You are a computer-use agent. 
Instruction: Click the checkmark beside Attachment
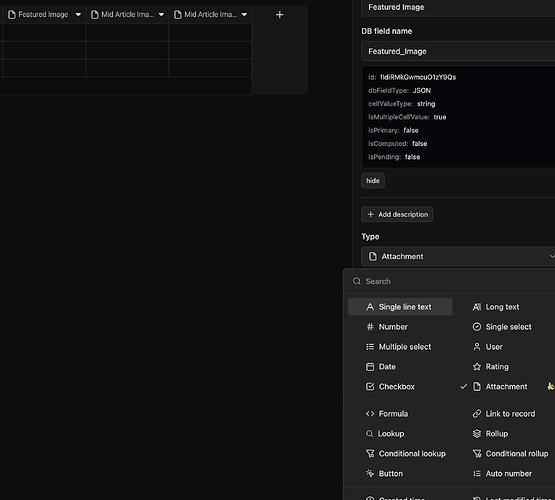tap(463, 386)
